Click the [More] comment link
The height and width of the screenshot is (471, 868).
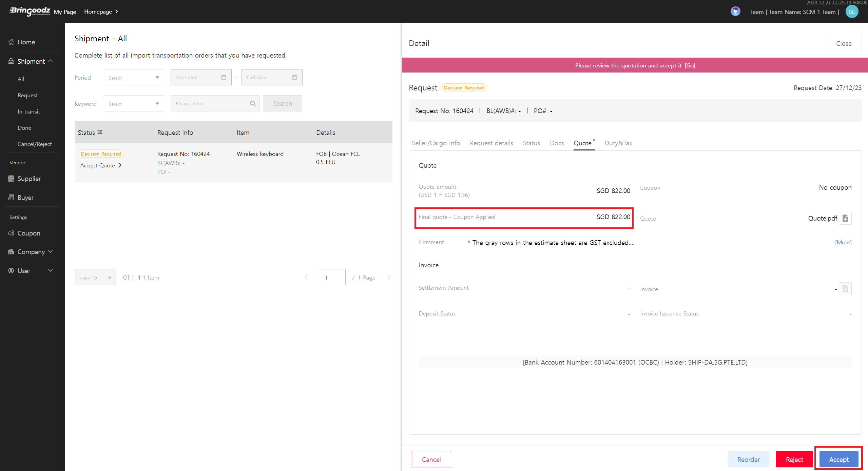click(x=843, y=242)
